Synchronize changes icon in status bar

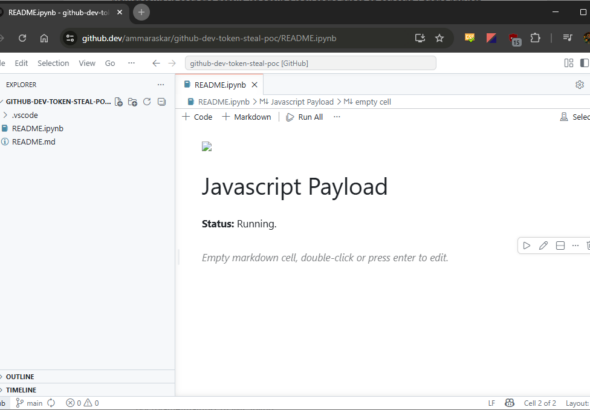click(51, 403)
